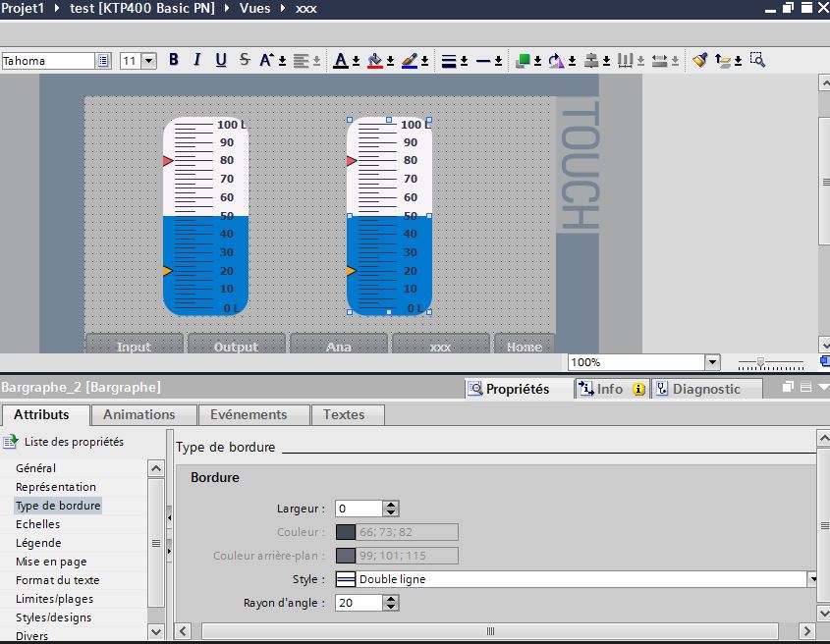830x644 pixels.
Task: Expand the border Style dropdown
Action: (812, 579)
